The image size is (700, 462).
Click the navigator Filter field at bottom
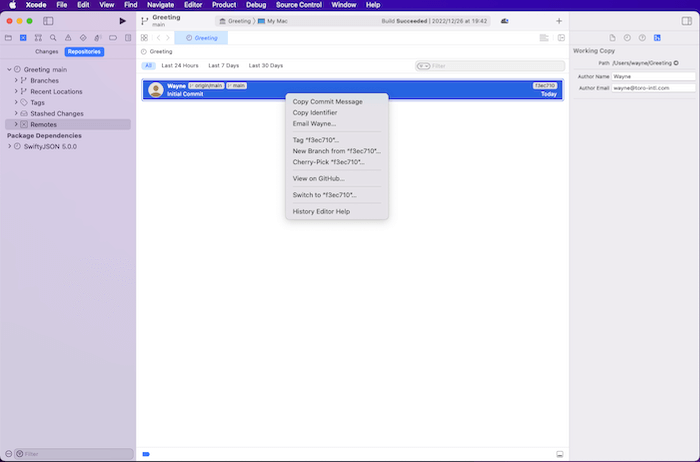coord(74,454)
